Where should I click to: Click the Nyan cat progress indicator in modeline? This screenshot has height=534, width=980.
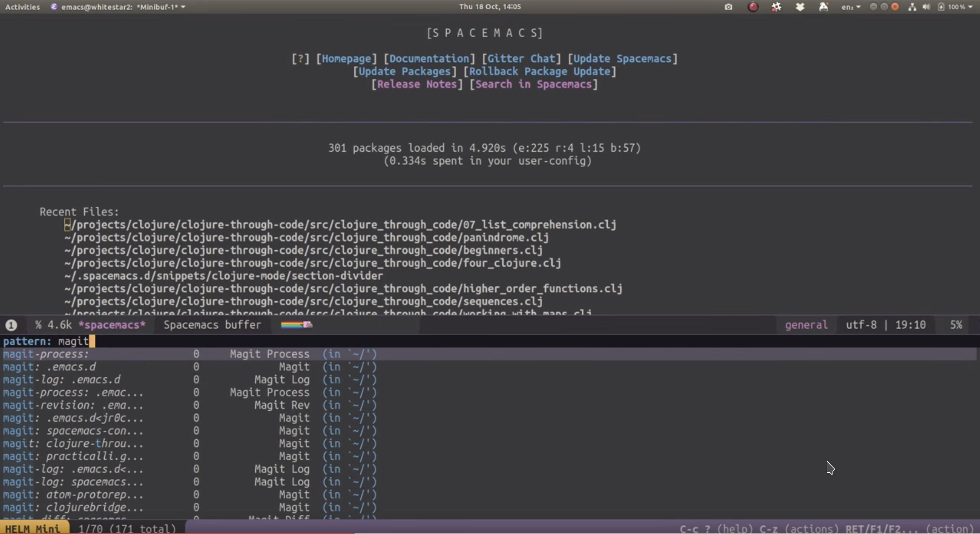click(x=296, y=325)
